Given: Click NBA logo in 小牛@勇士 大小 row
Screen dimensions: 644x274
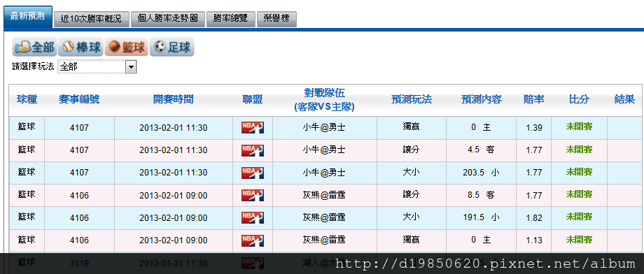Looking at the screenshot, I should tap(252, 173).
